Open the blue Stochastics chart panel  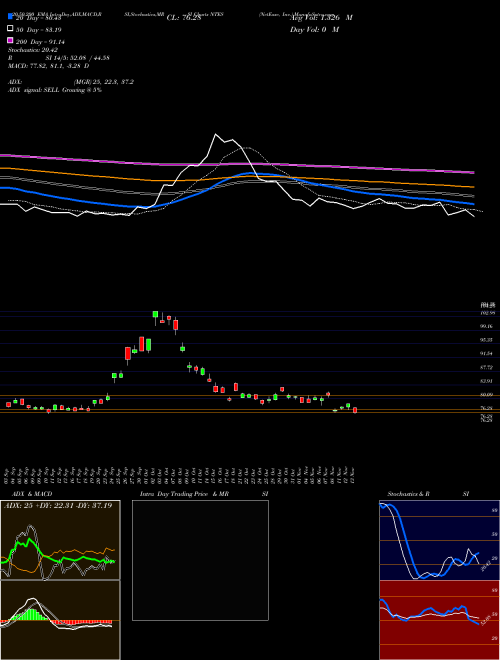[x=439, y=540]
